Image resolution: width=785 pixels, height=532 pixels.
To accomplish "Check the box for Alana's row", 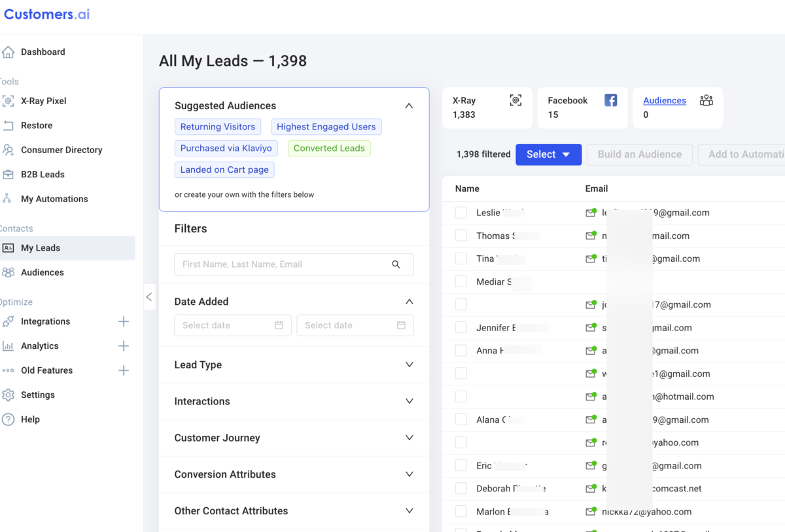I will click(x=461, y=419).
